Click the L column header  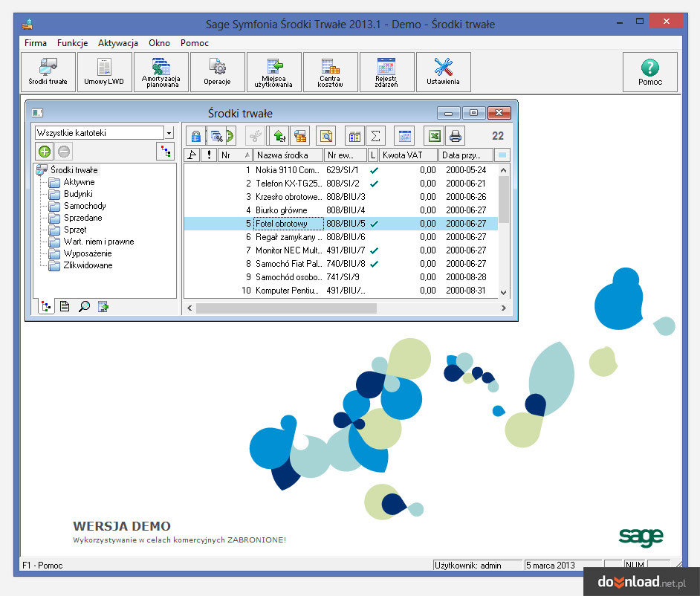pos(373,155)
